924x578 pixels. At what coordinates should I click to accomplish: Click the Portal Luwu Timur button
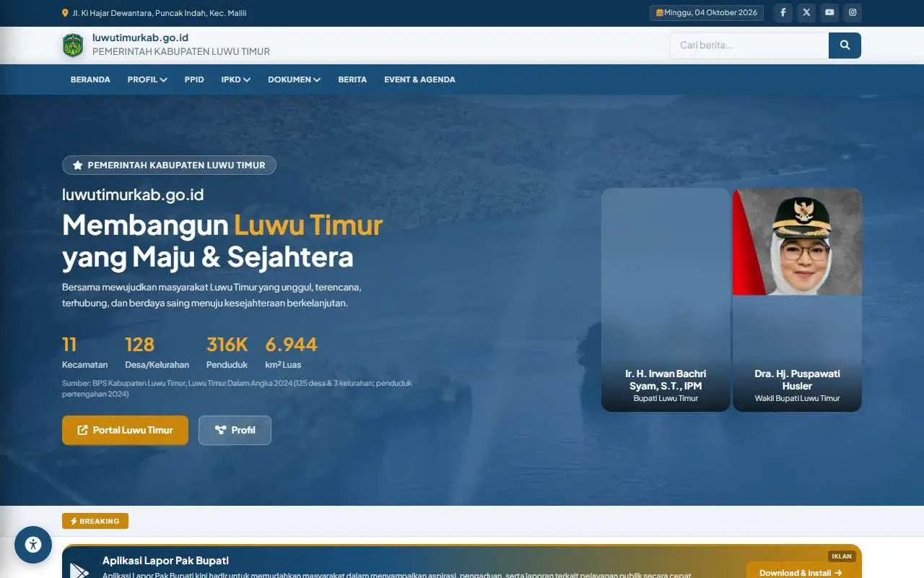[125, 430]
